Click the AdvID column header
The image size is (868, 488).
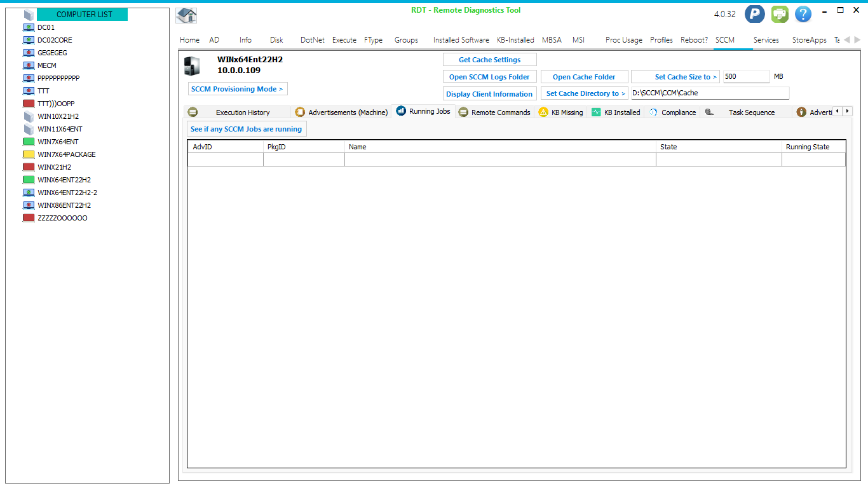pos(226,147)
